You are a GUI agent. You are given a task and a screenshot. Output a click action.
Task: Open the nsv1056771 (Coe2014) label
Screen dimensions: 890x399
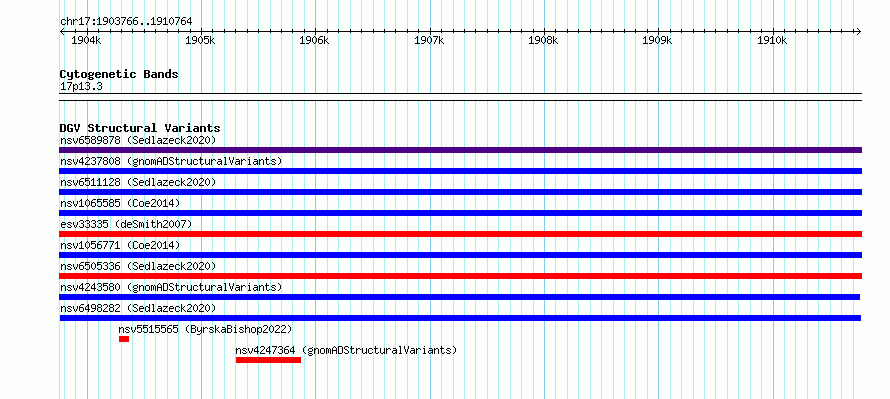pyautogui.click(x=120, y=245)
